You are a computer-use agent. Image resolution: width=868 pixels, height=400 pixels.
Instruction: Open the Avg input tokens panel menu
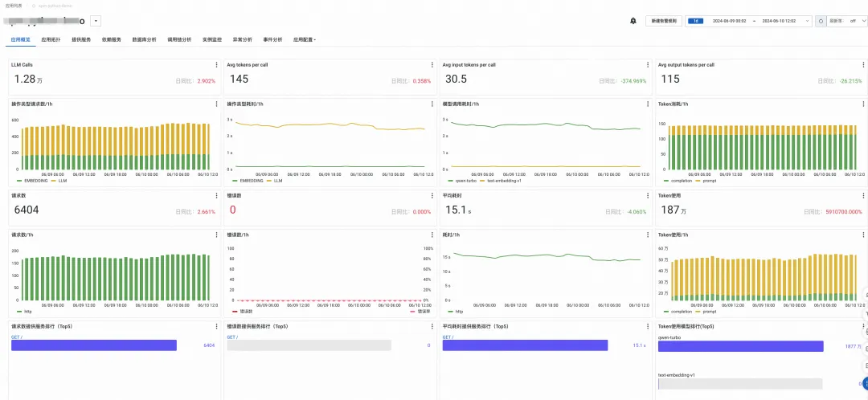pos(648,65)
